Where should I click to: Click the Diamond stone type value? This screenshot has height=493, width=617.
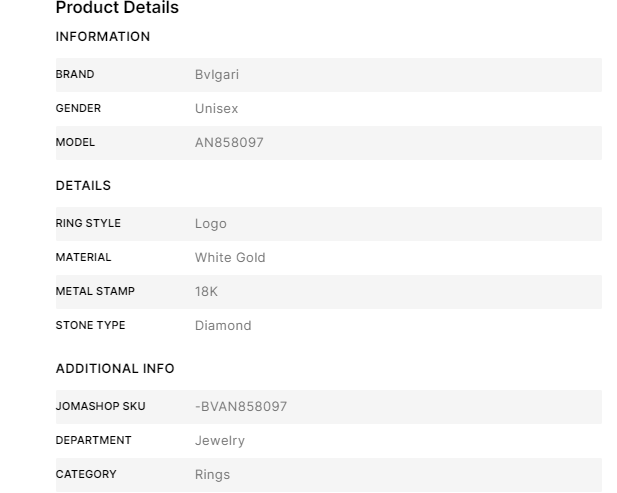pos(223,326)
